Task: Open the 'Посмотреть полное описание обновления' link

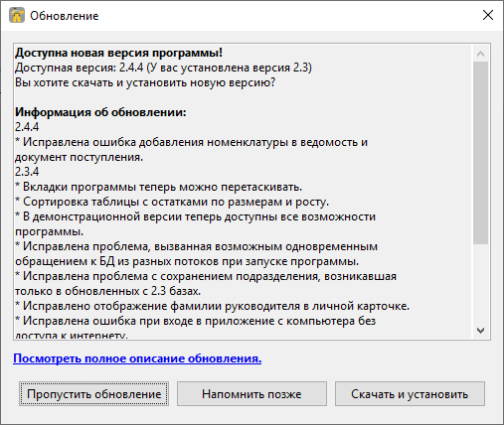Action: (137, 358)
